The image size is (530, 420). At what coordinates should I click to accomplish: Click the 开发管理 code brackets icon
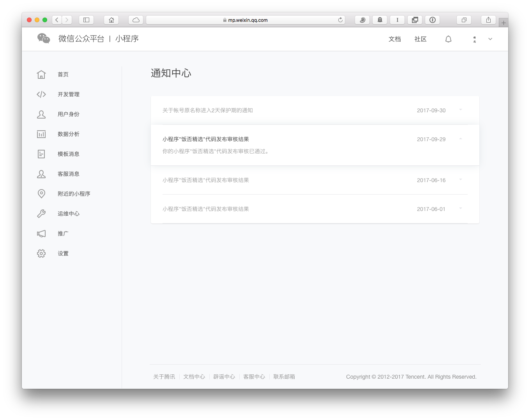(41, 94)
